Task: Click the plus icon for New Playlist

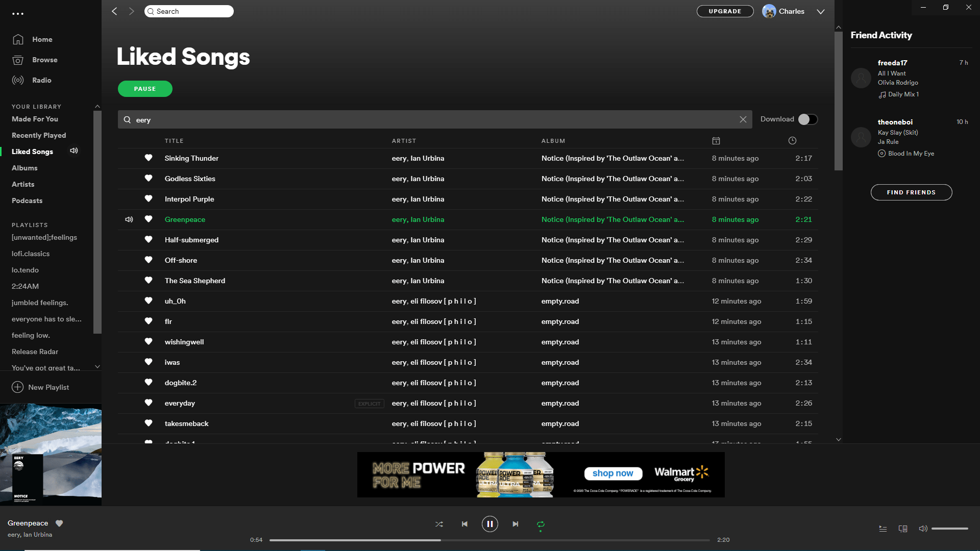Action: click(18, 387)
